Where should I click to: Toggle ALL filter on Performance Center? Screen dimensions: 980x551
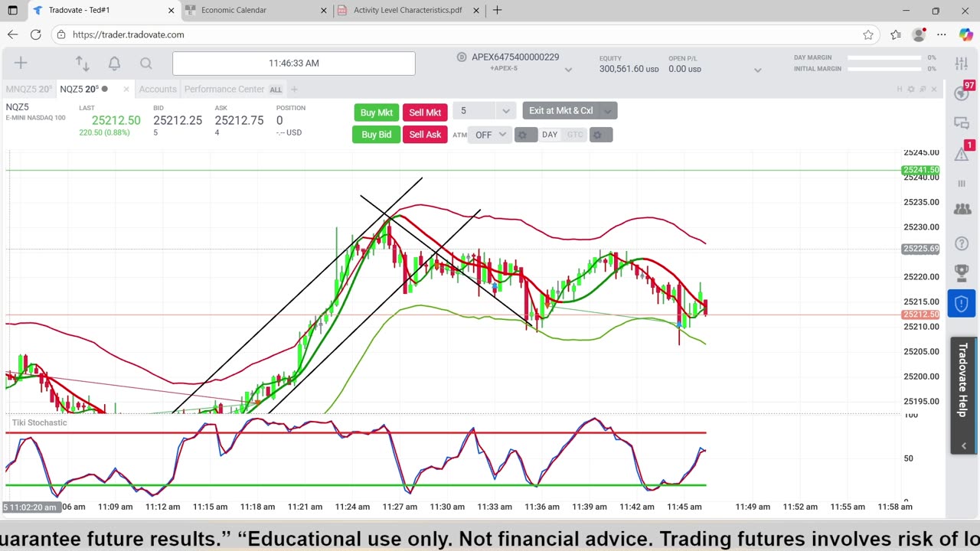coord(276,90)
